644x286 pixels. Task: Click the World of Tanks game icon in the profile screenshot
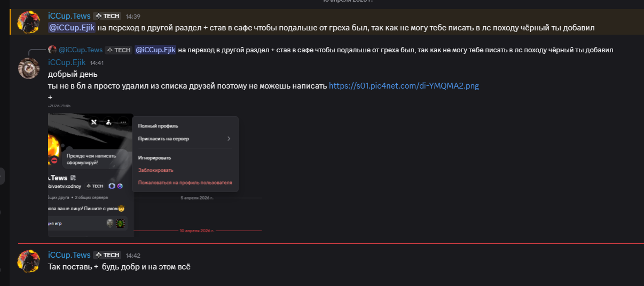click(x=110, y=224)
